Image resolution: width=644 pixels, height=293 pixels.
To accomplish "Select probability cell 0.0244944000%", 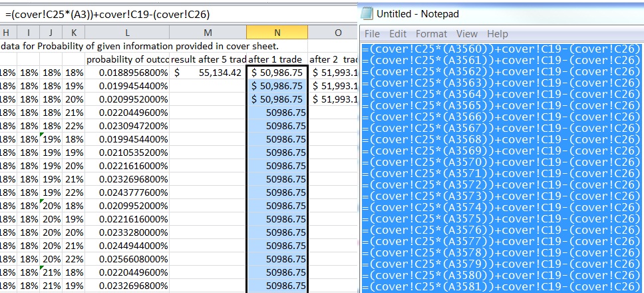I will (x=127, y=246).
